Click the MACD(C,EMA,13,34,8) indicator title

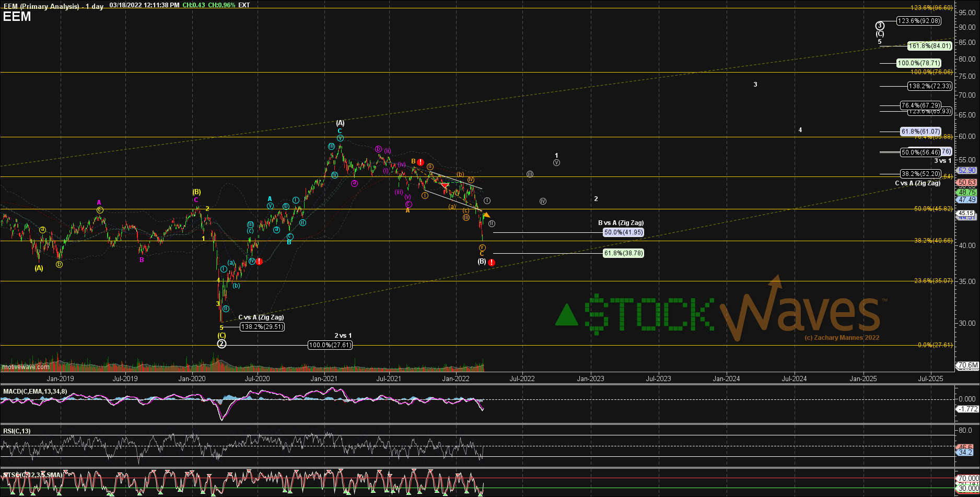35,391
